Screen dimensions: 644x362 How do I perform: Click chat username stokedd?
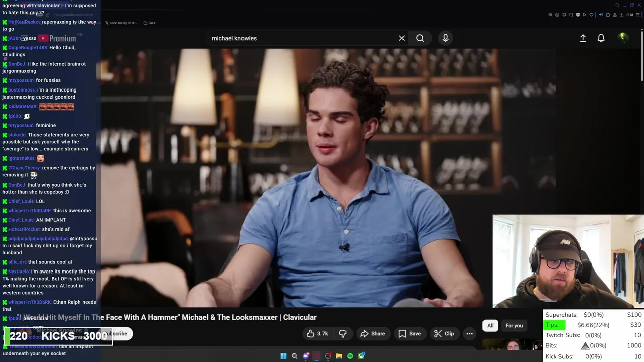[17, 135]
